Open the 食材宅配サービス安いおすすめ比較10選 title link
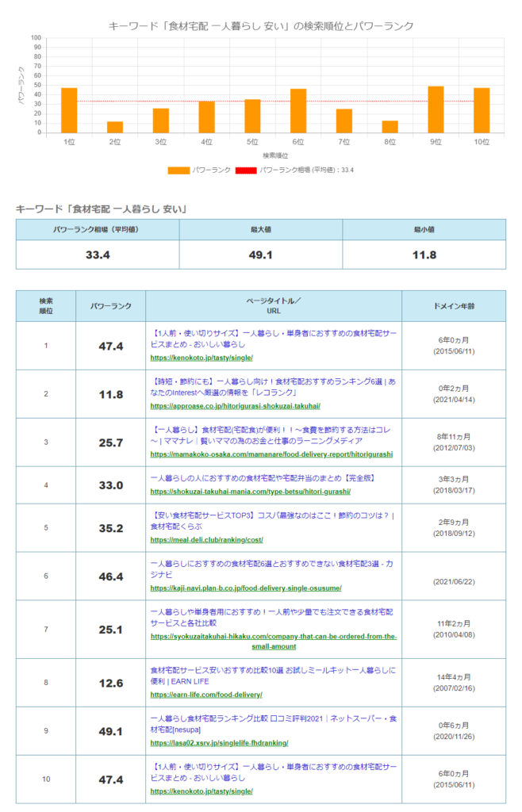The width and height of the screenshot is (522, 812). click(x=273, y=676)
